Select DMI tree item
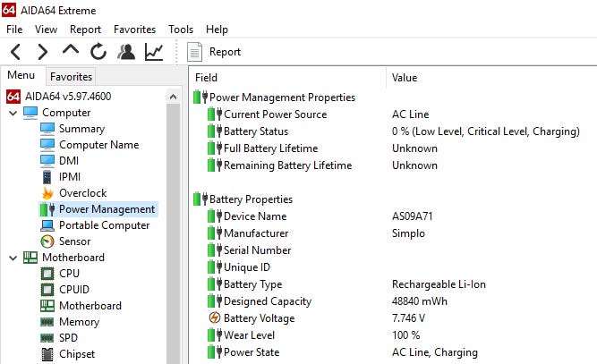Image resolution: width=597 pixels, height=364 pixels. (69, 161)
